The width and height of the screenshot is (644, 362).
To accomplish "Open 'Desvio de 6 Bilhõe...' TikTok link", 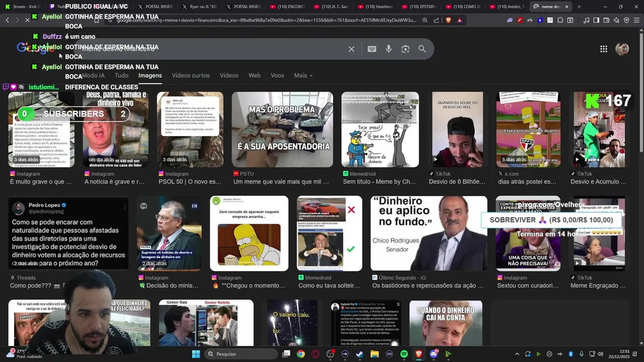I will (x=457, y=182).
